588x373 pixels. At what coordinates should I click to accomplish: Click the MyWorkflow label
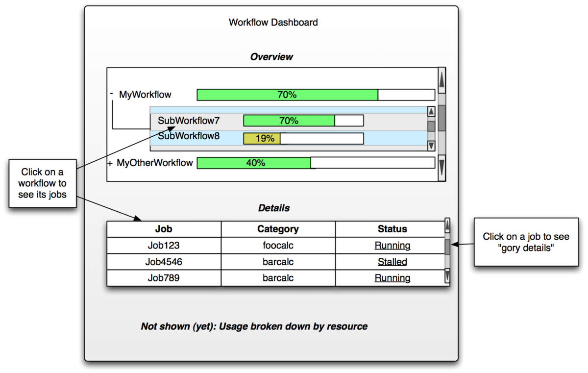[145, 95]
